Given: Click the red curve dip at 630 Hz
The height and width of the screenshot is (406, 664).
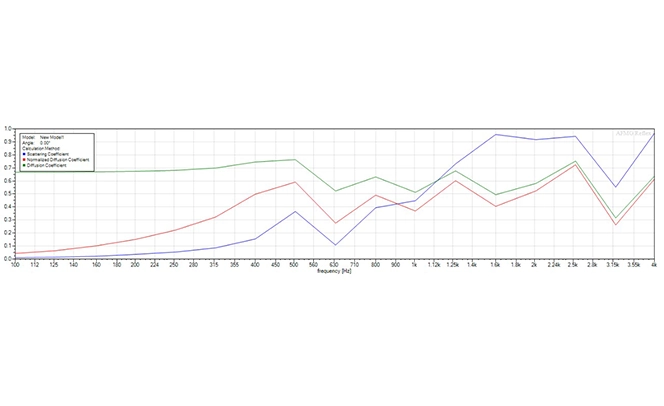Looking at the screenshot, I should tap(335, 223).
